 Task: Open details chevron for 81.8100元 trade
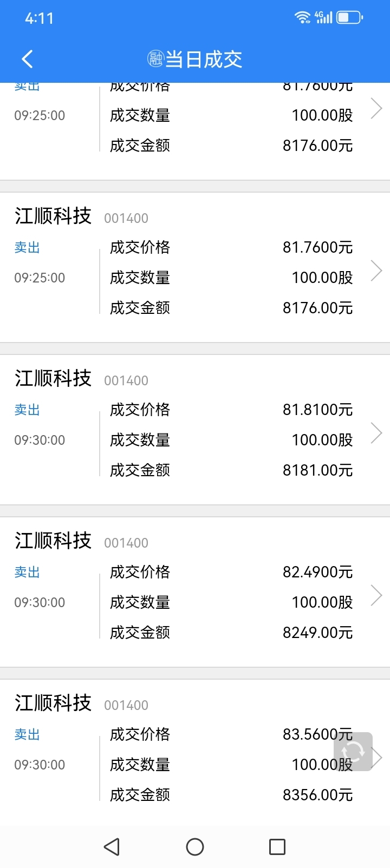376,433
